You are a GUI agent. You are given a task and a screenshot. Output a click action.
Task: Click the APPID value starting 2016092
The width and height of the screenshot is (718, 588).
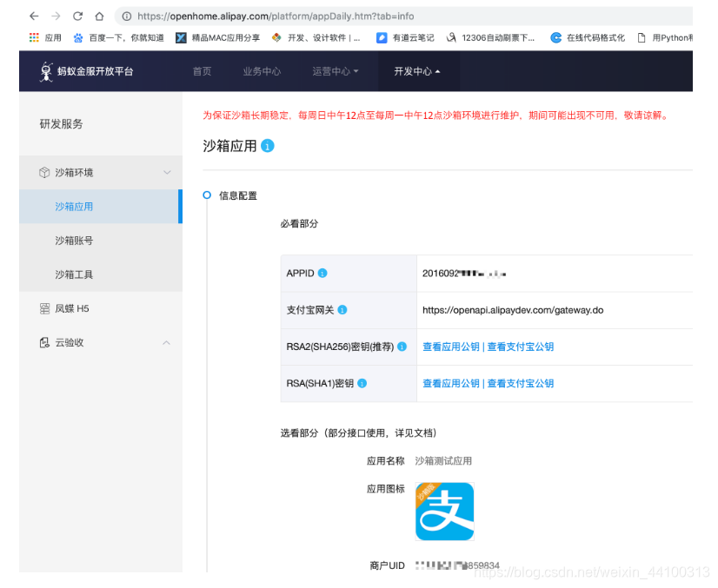(x=464, y=274)
